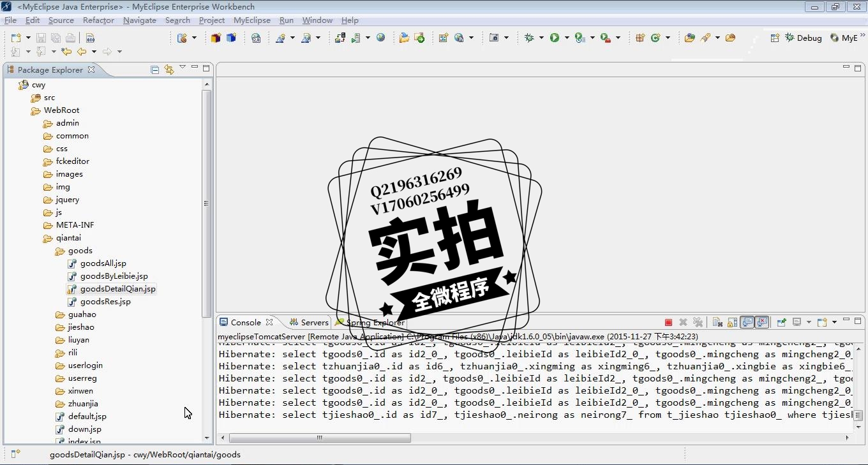Click the new enterprise application project icon
Viewport: 868px width, 465px height.
point(216,38)
